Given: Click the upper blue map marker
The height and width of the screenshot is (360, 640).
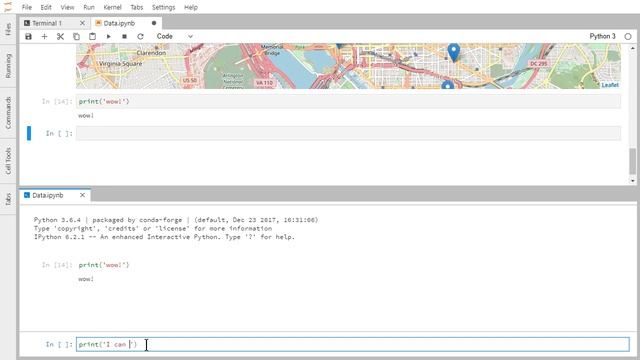Looking at the screenshot, I should pyautogui.click(x=453, y=52).
